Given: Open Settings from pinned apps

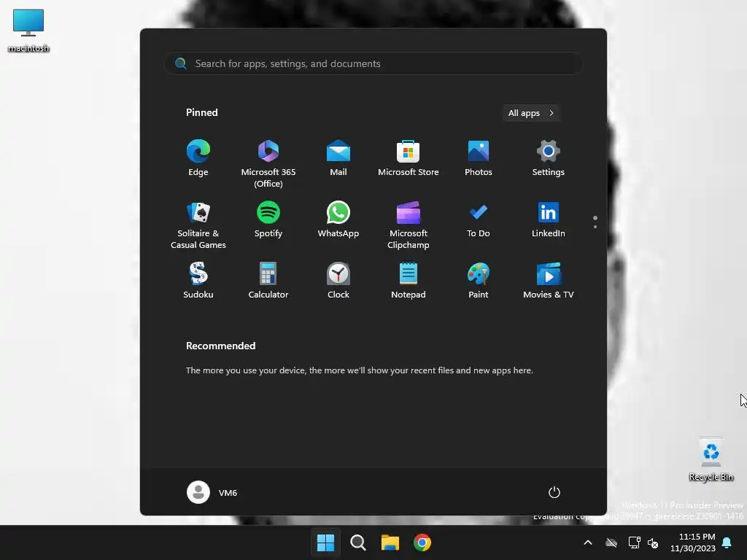Looking at the screenshot, I should (x=549, y=158).
